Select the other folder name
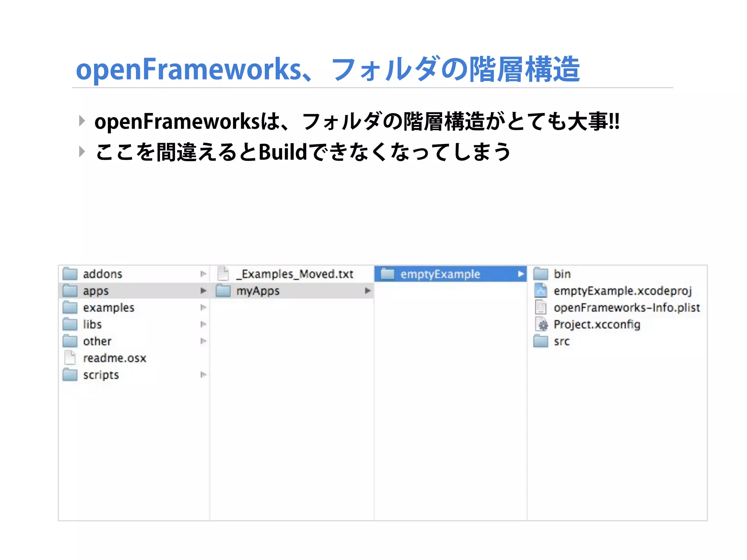Image resolution: width=747 pixels, height=560 pixels. pos(97,341)
